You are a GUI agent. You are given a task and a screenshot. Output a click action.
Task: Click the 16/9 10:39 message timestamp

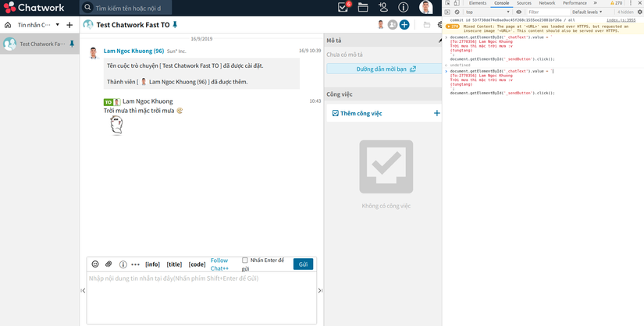click(x=310, y=51)
